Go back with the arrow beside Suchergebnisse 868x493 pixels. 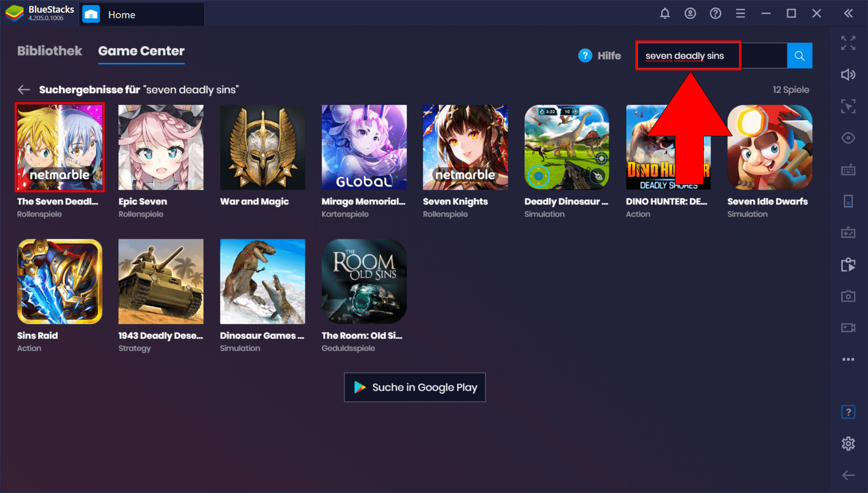point(24,90)
